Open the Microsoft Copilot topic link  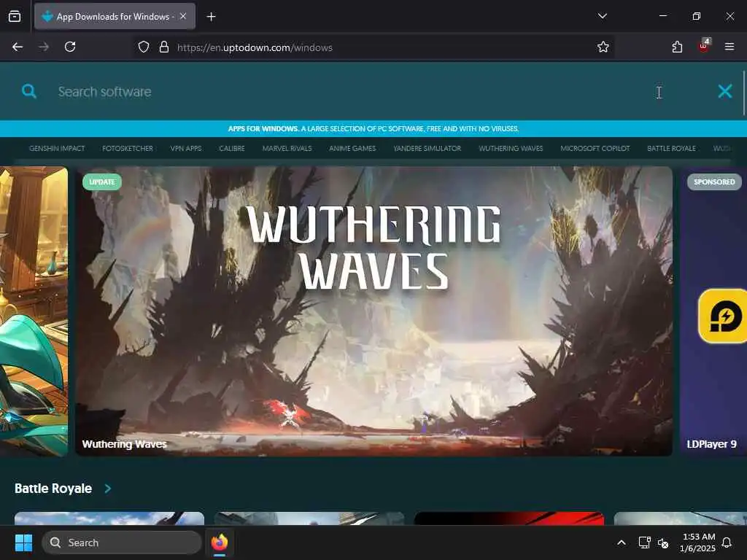(x=595, y=149)
